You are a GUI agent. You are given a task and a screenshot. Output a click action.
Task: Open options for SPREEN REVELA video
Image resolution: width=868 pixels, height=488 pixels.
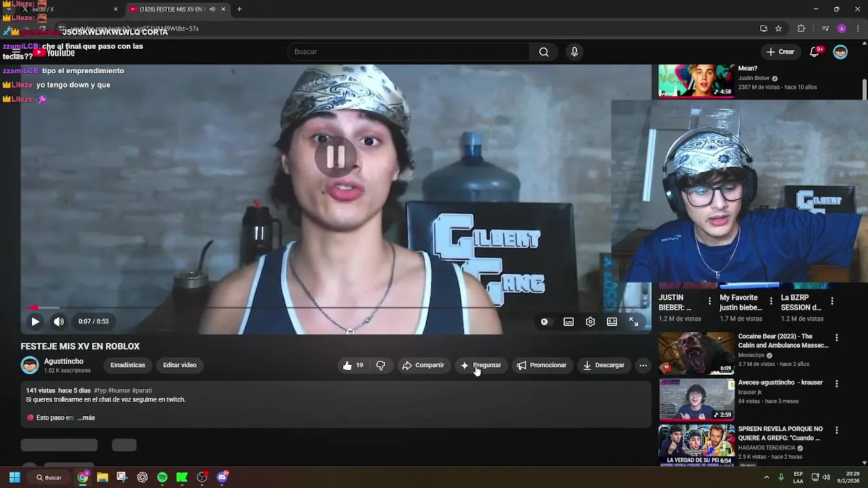pyautogui.click(x=836, y=430)
